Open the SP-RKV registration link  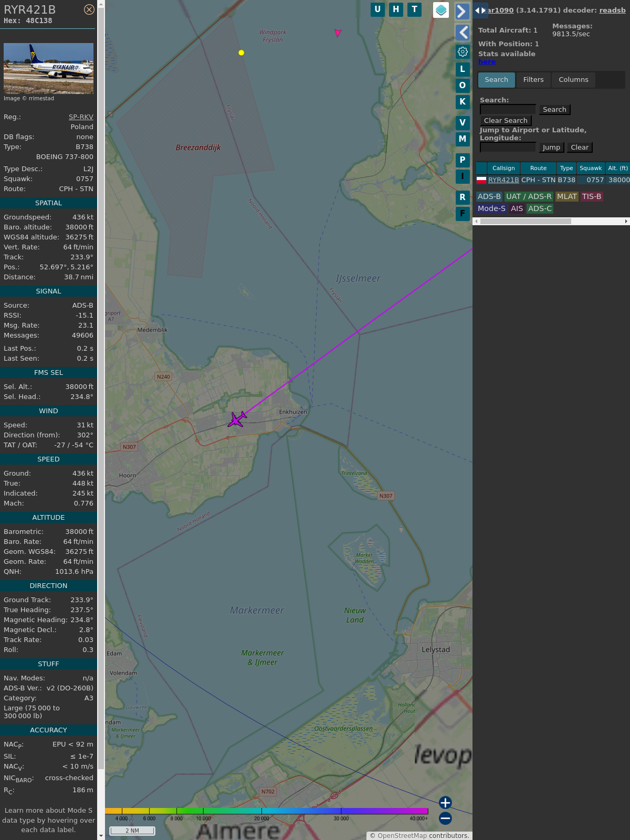click(x=81, y=117)
